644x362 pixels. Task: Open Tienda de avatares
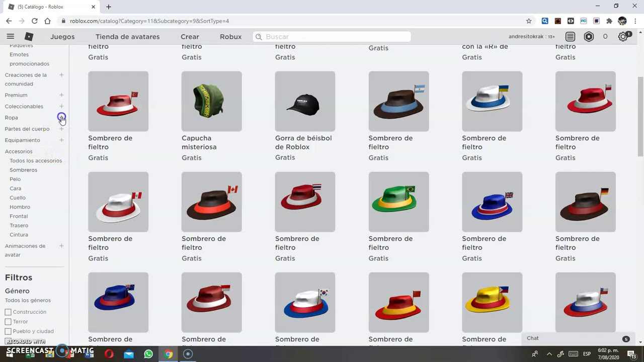127,37
